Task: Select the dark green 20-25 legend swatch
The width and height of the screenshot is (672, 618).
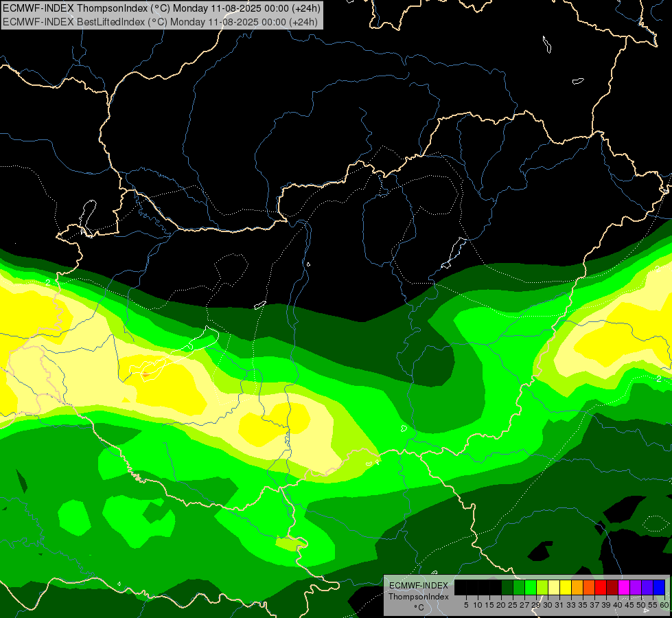Action: pyautogui.click(x=507, y=587)
